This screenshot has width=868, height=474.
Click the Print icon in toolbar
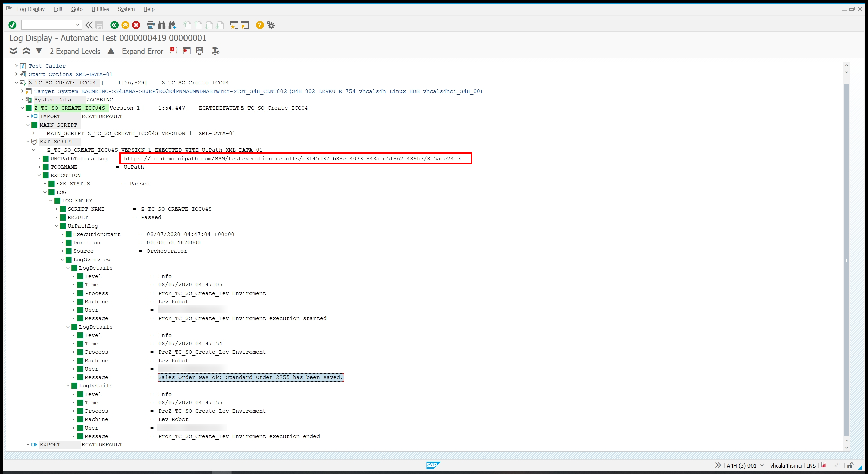[x=151, y=25]
